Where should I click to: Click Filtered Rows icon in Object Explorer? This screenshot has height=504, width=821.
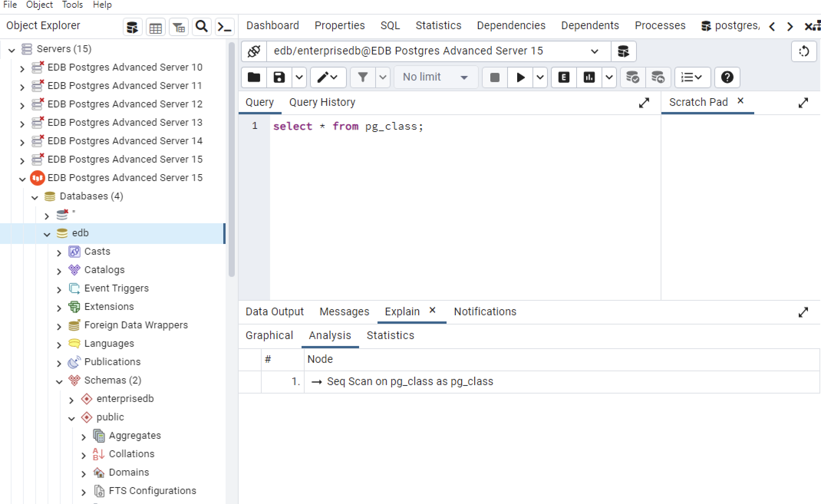click(179, 27)
